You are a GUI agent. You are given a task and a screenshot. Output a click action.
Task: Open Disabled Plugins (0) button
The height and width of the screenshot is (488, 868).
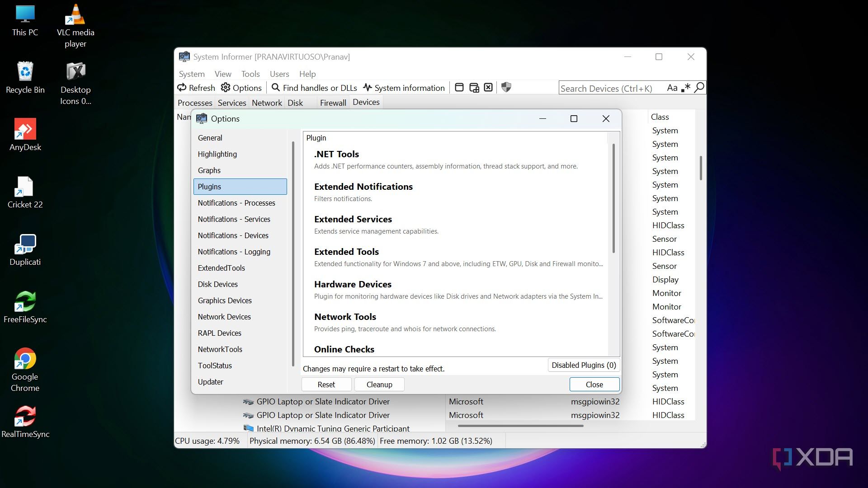[584, 365]
